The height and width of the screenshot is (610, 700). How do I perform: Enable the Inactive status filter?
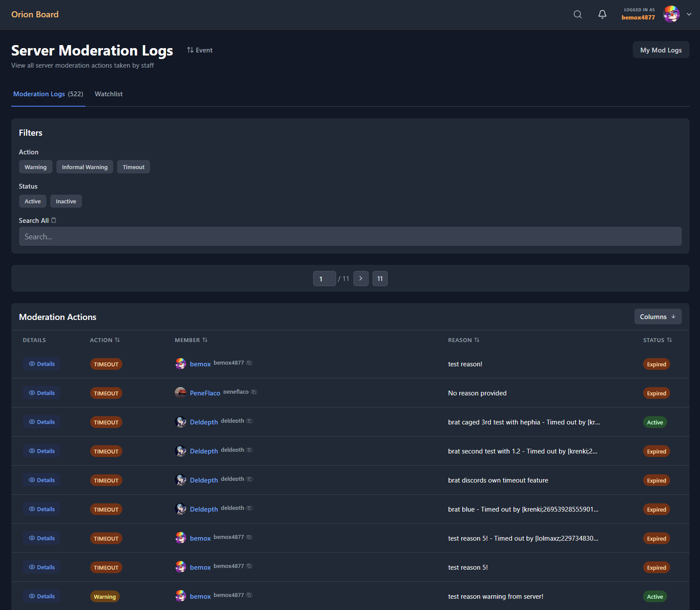pos(66,201)
